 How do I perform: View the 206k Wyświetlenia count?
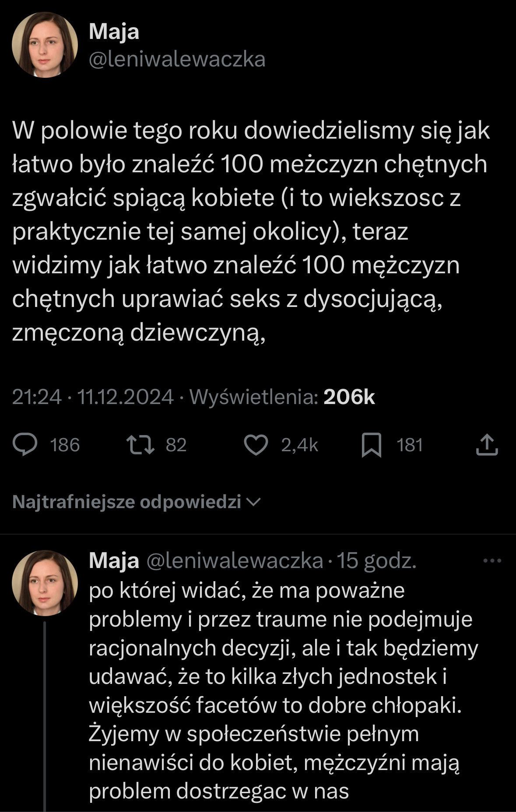pyautogui.click(x=348, y=397)
